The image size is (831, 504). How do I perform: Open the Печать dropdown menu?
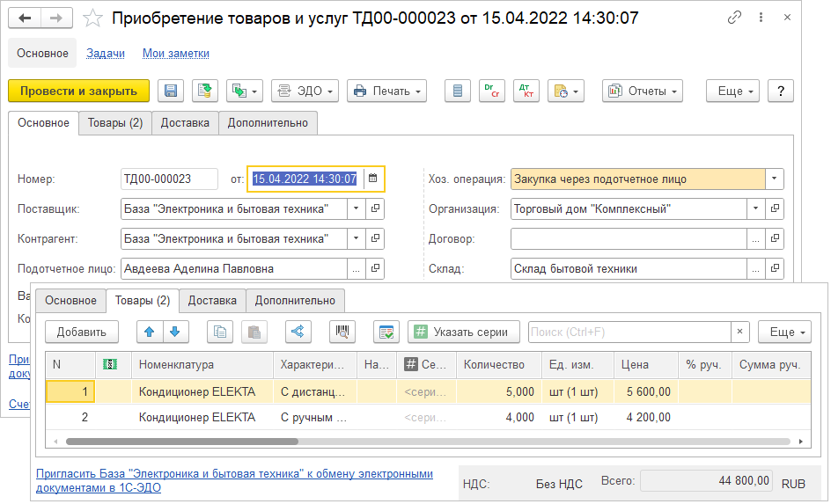(387, 91)
